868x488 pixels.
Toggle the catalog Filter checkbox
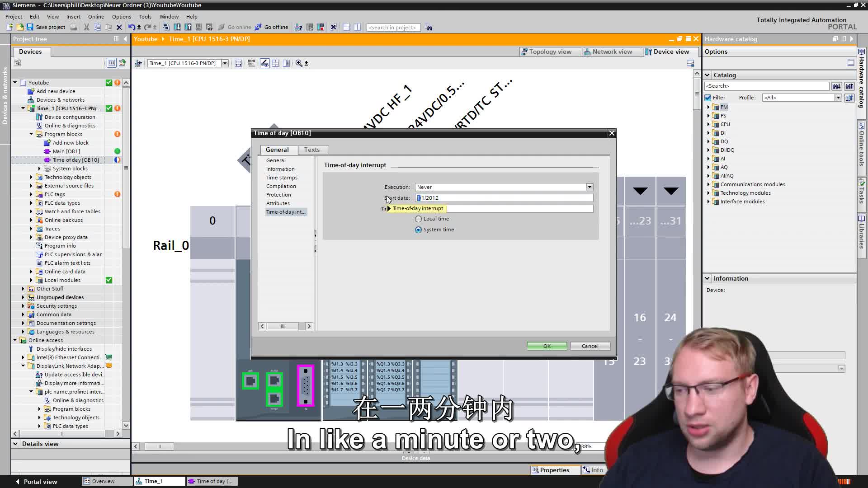[708, 98]
